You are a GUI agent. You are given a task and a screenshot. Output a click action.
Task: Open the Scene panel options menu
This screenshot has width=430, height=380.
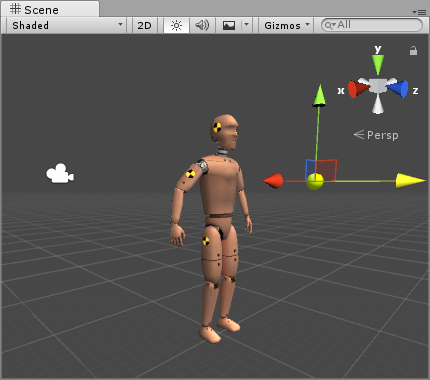click(x=419, y=12)
